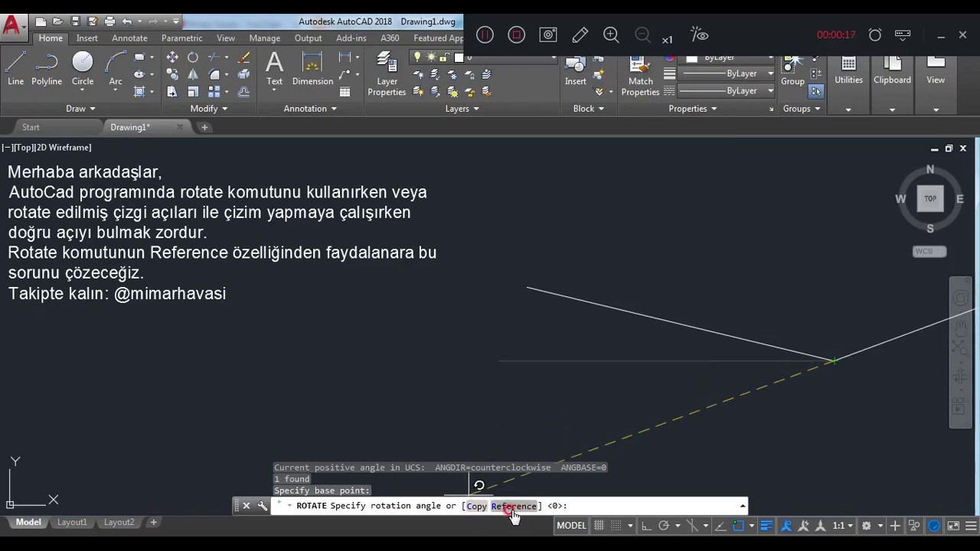Click the TOP face of ViewCube
Screen dimensions: 980x551
click(930, 199)
